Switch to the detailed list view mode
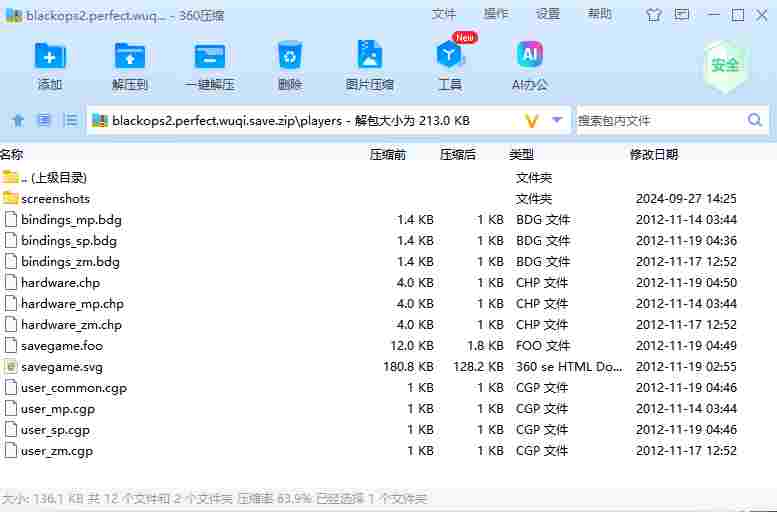This screenshot has height=512, width=777. pos(71,120)
